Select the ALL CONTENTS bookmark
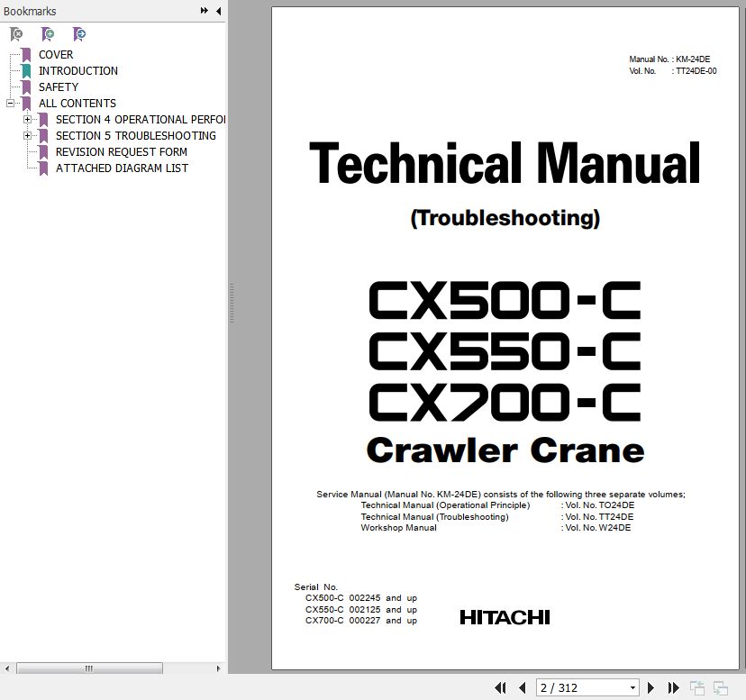This screenshot has width=746, height=700. click(x=77, y=104)
